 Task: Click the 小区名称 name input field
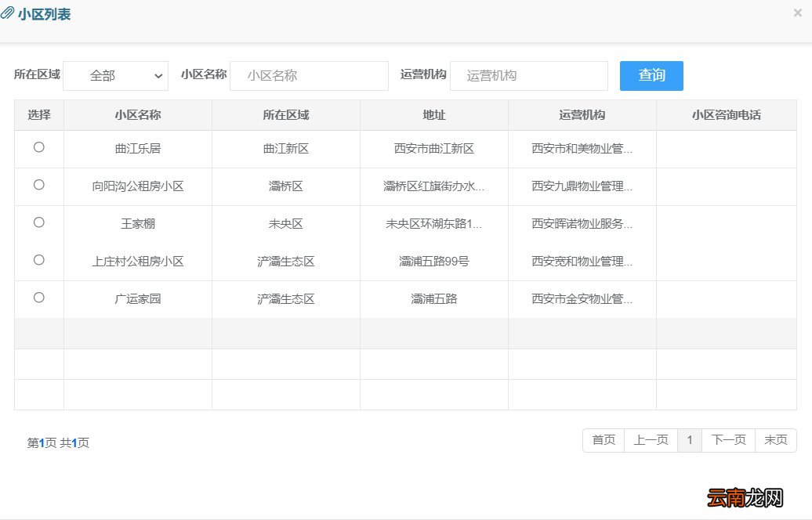click(309, 75)
